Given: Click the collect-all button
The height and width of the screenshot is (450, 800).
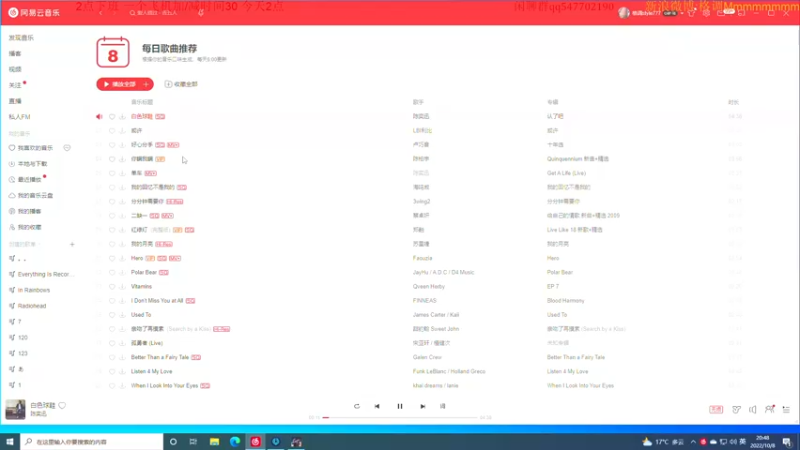Looking at the screenshot, I should tap(181, 84).
